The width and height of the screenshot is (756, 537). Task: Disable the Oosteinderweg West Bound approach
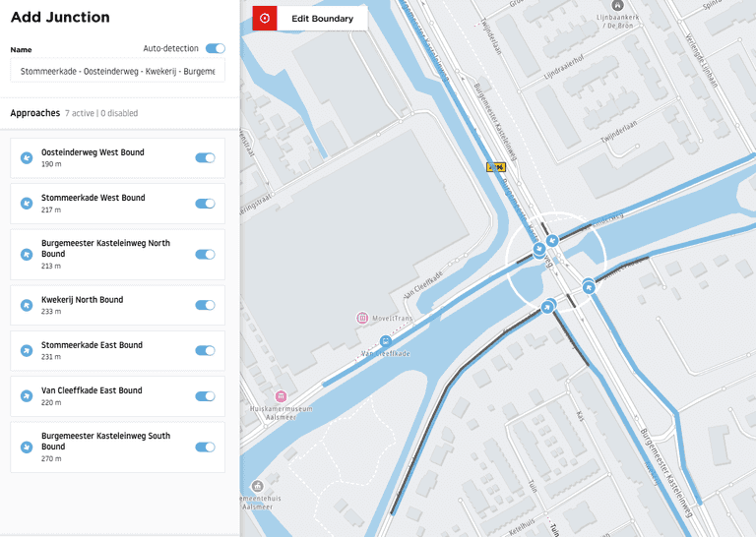(x=205, y=157)
